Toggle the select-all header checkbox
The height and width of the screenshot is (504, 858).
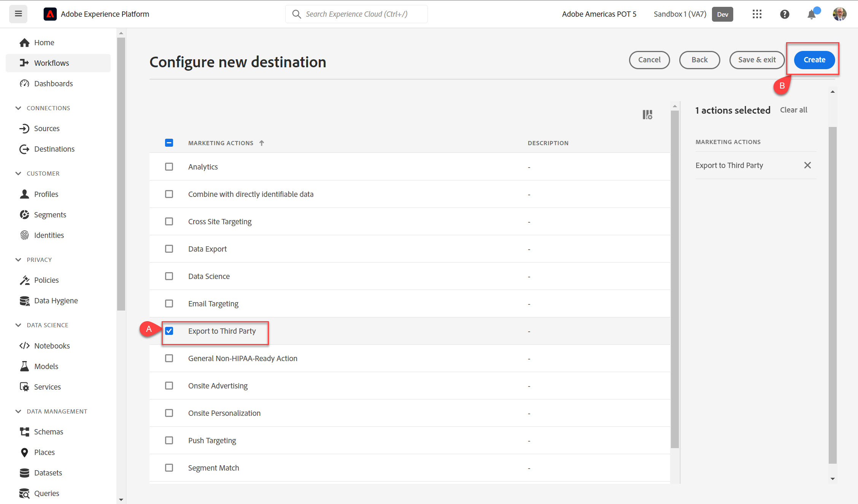tap(169, 143)
